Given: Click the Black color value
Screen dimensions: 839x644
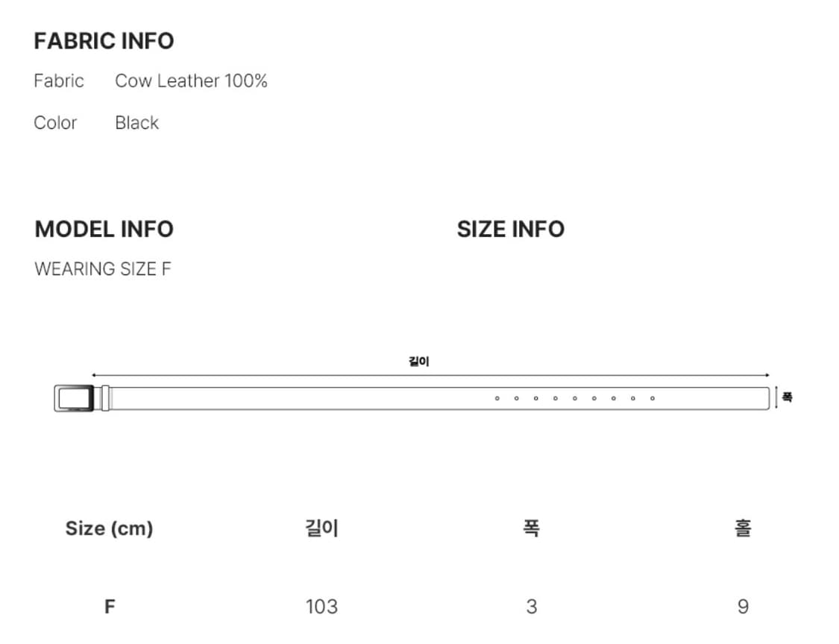Looking at the screenshot, I should point(137,123).
